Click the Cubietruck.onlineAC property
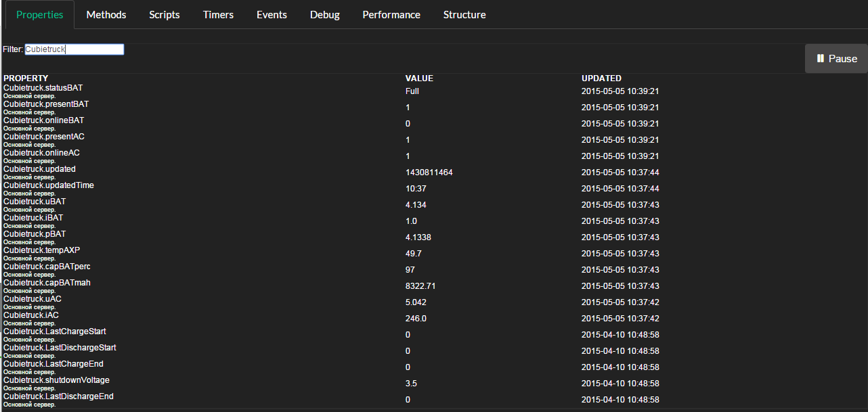Viewport: 868px width, 412px height. click(x=41, y=153)
